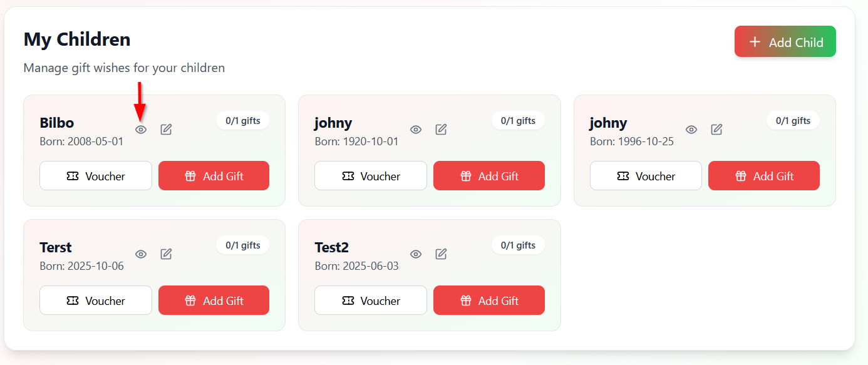Click the edit icon for johny born 1920

coord(441,130)
